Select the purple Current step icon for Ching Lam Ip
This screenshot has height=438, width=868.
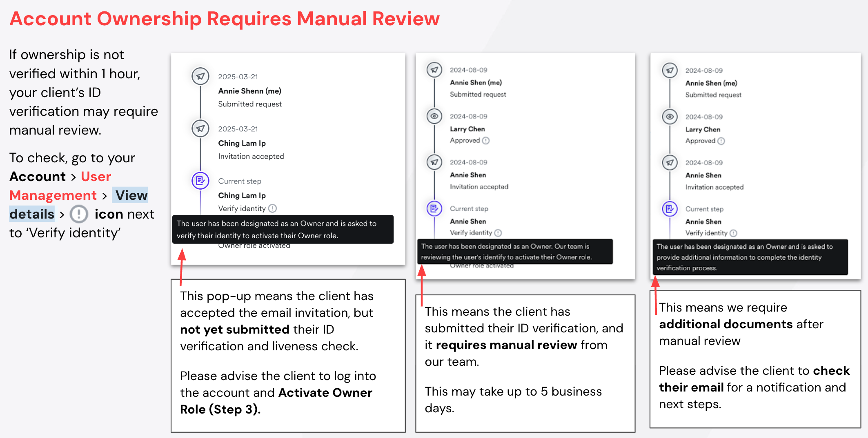pos(200,181)
